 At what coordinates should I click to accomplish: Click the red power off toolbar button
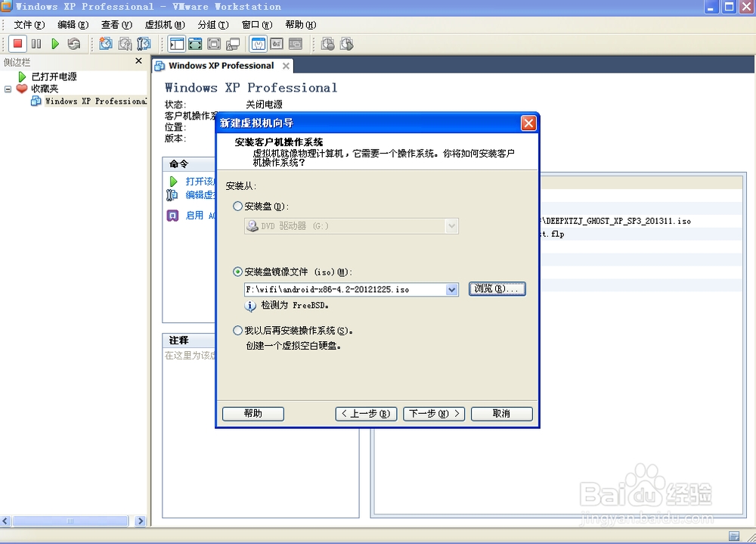point(17,44)
